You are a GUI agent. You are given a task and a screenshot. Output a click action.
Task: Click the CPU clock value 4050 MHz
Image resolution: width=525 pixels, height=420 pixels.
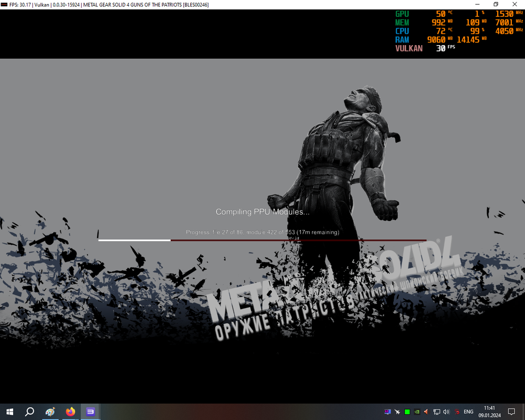pos(509,31)
